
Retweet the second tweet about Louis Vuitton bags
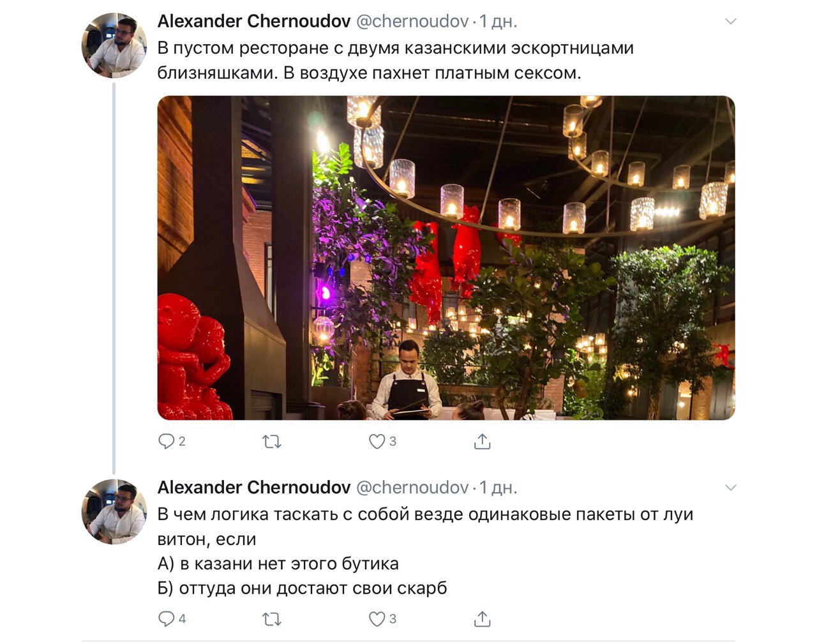[273, 618]
